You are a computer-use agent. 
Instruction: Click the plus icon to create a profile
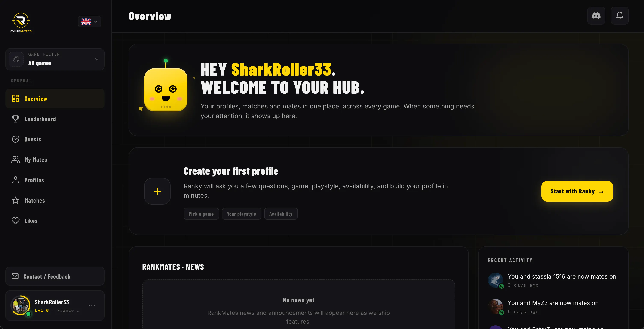(157, 191)
